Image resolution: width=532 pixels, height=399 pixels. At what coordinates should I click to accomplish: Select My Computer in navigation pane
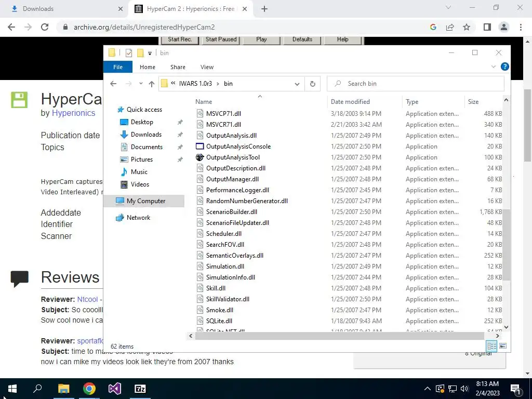pos(146,201)
